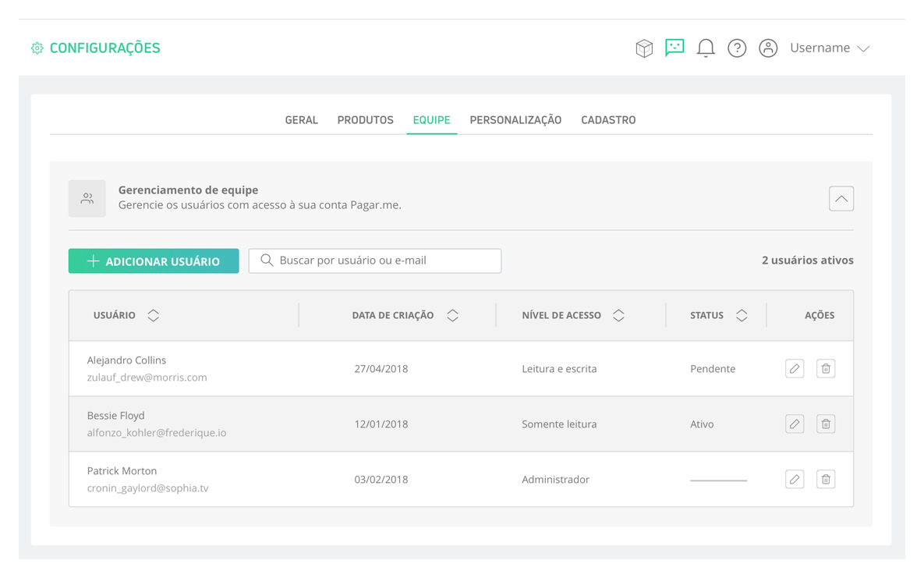Click the chat feedback icon in the header
924x578 pixels.
[674, 48]
